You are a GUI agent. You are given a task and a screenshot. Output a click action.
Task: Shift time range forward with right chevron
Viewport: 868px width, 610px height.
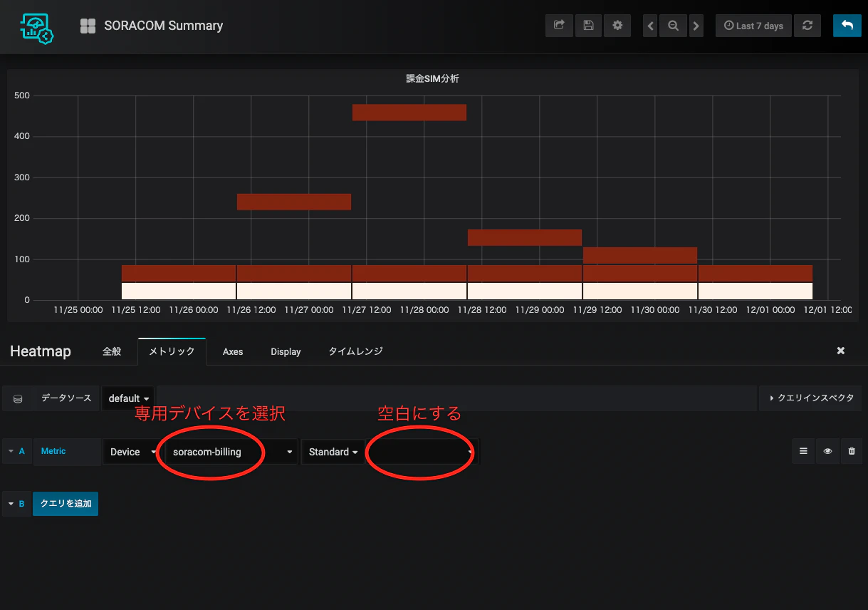pyautogui.click(x=696, y=26)
